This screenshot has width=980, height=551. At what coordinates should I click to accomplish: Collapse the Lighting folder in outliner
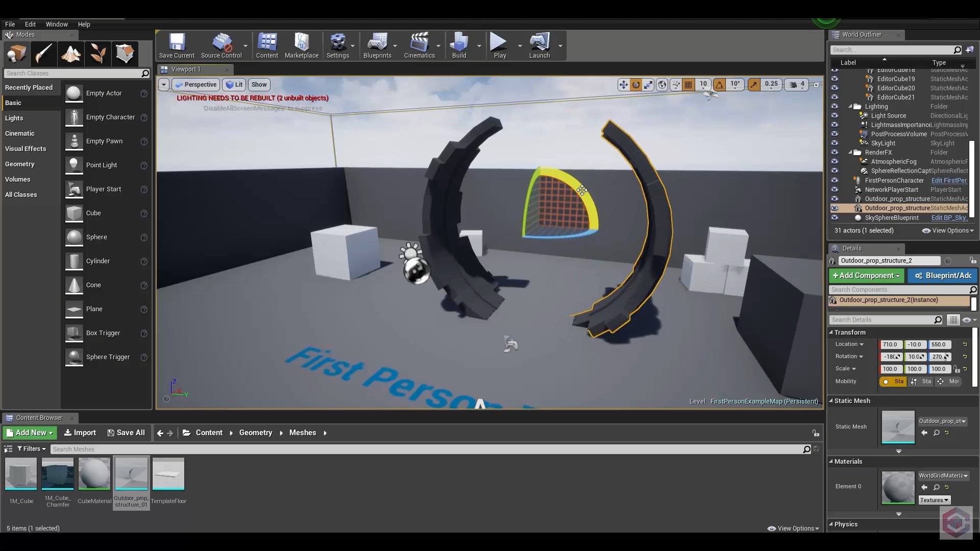coord(850,107)
